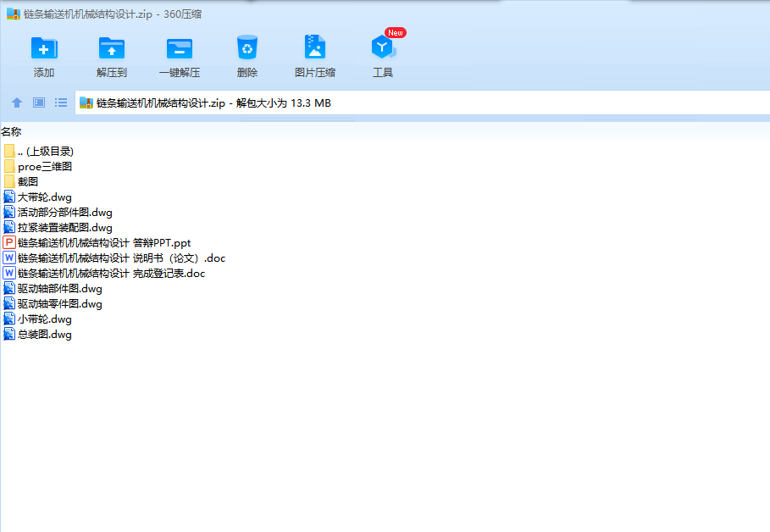Switch to the list view mode
Screen dimensions: 770x532
coord(61,103)
